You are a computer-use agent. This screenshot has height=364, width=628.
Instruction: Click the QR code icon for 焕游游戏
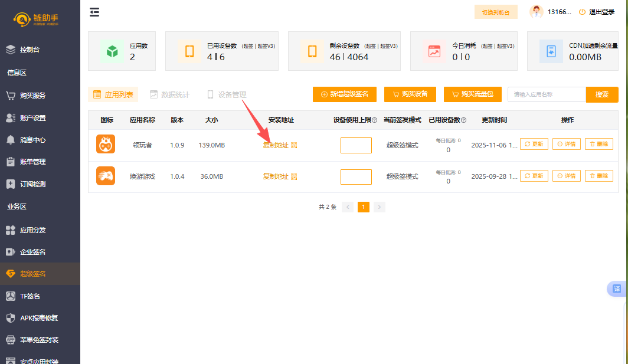294,176
